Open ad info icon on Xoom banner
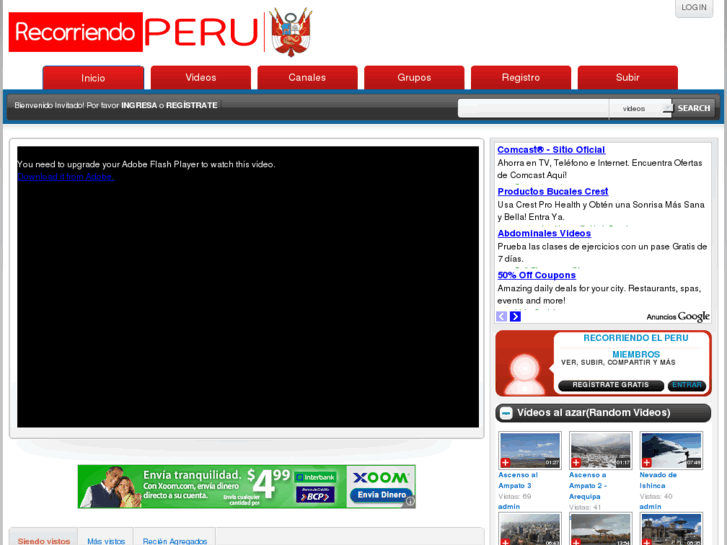The image size is (727, 545). [410, 501]
